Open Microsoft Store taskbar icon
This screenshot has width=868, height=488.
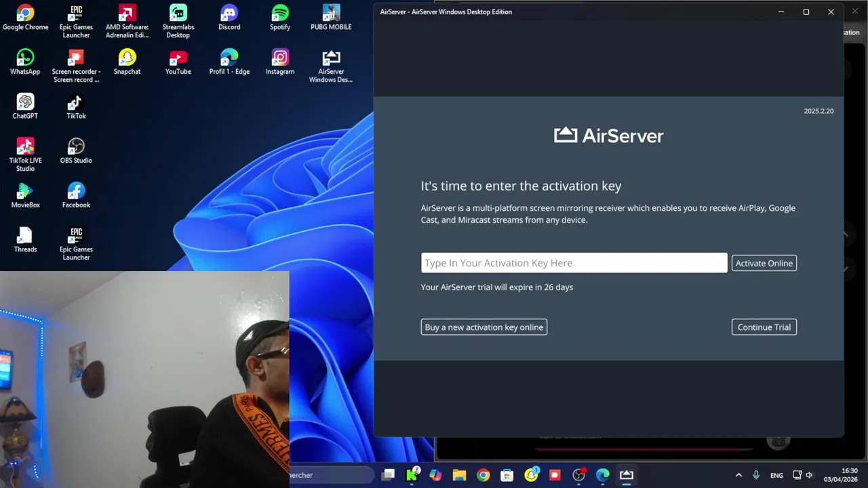[x=507, y=475]
